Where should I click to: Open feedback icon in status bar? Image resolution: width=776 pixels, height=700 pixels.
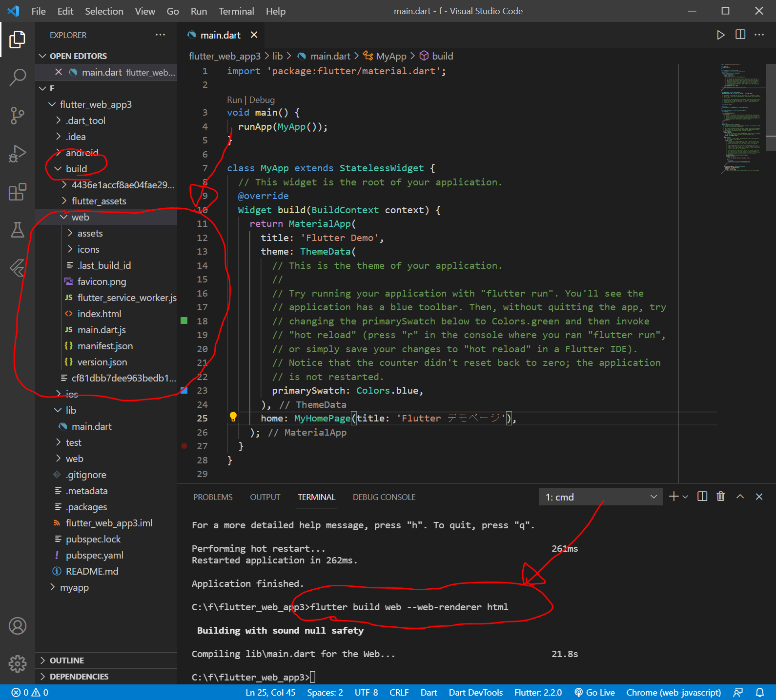coord(738,692)
